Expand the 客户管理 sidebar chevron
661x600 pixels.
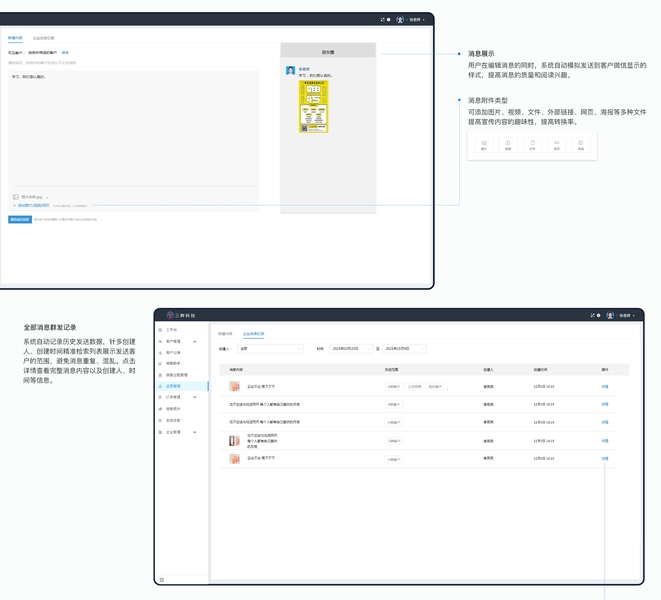pyautogui.click(x=194, y=341)
